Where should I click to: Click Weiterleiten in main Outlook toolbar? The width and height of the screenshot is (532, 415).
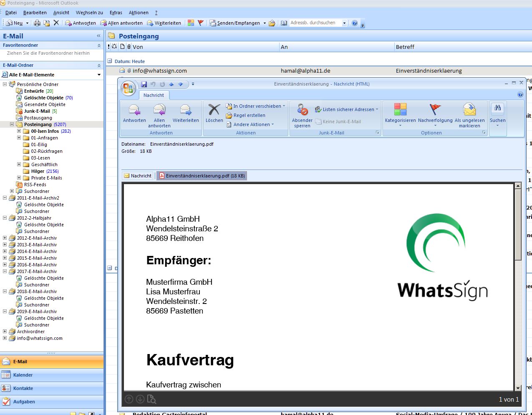164,23
